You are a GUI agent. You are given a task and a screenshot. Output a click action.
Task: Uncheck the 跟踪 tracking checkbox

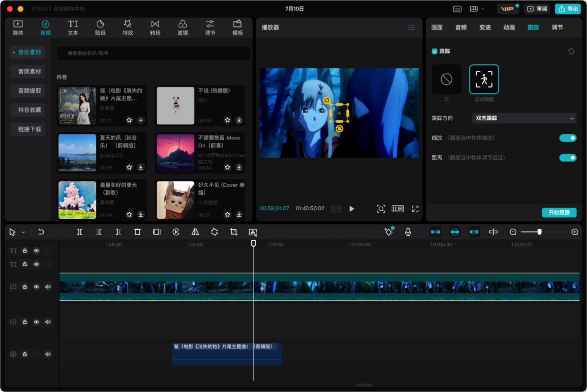point(435,51)
